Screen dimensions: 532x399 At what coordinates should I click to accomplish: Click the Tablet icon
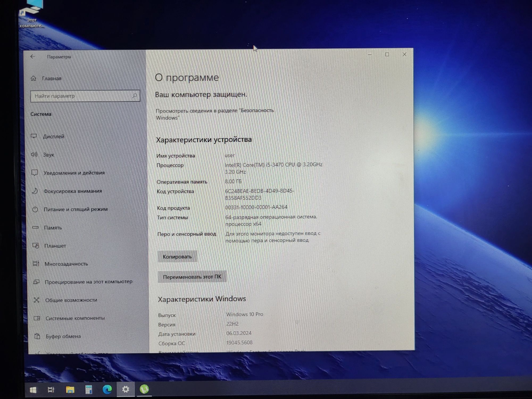point(36,246)
